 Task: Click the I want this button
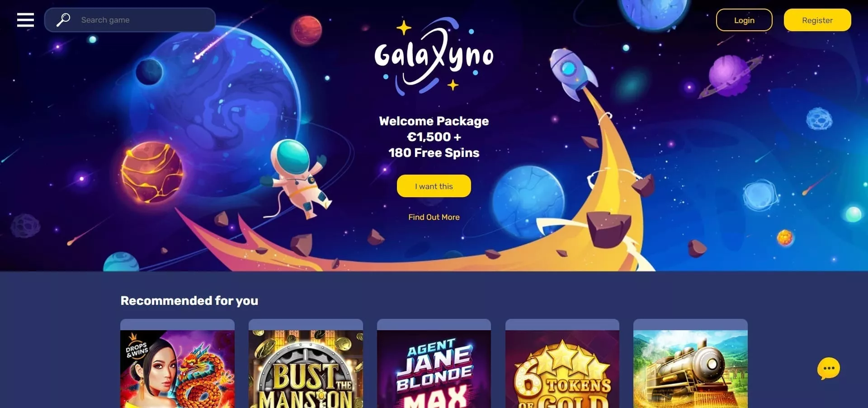434,186
